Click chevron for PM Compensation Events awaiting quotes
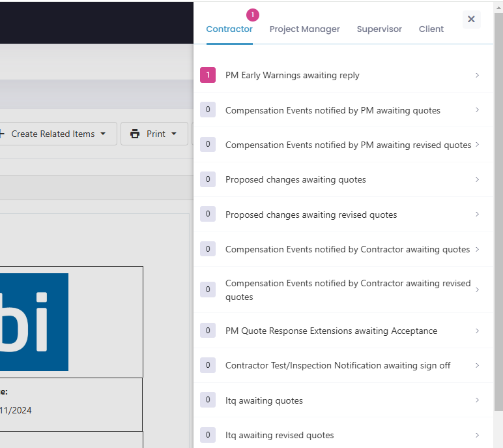 [x=477, y=110]
